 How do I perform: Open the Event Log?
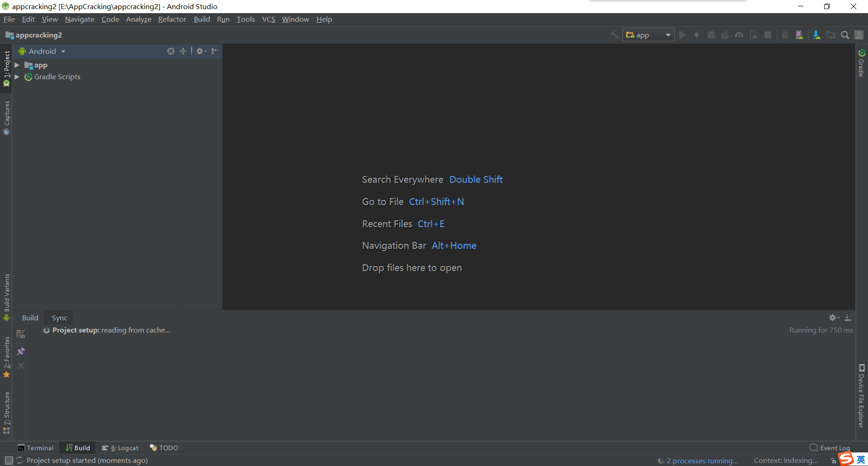click(833, 447)
